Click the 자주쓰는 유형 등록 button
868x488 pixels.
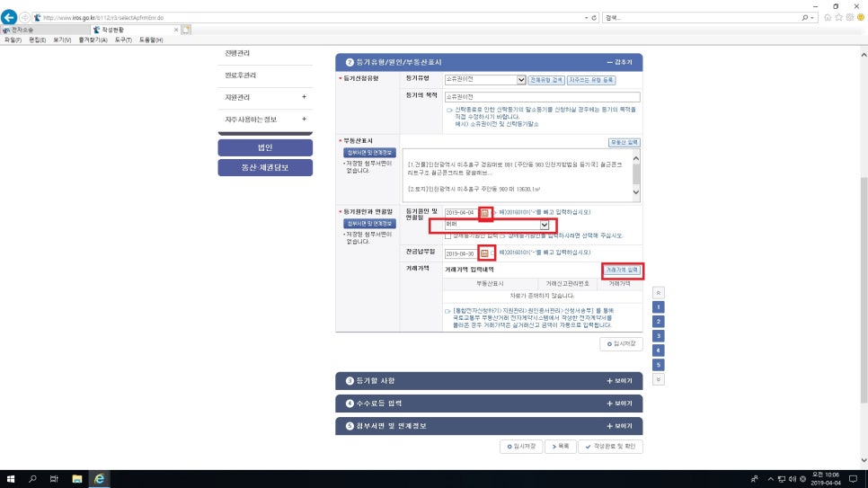tap(591, 80)
